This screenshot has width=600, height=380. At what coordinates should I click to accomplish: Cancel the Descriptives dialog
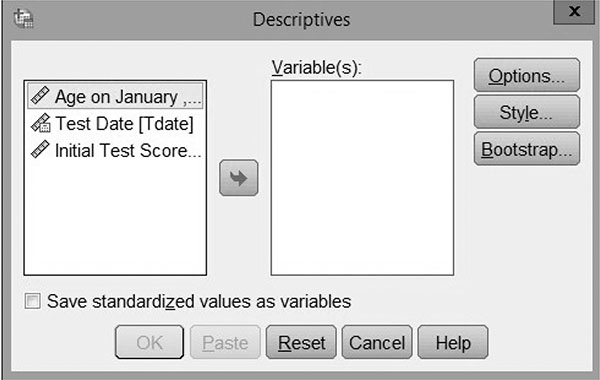click(x=377, y=342)
